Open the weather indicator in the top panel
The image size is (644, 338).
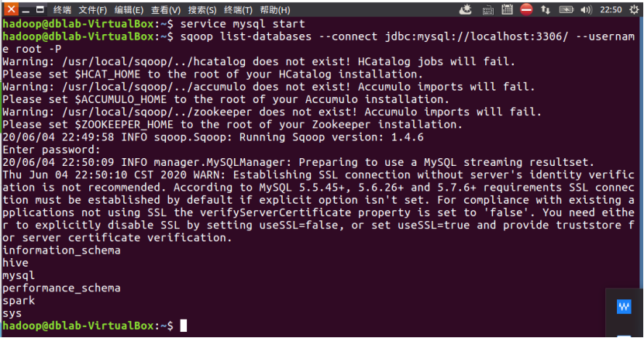(465, 9)
